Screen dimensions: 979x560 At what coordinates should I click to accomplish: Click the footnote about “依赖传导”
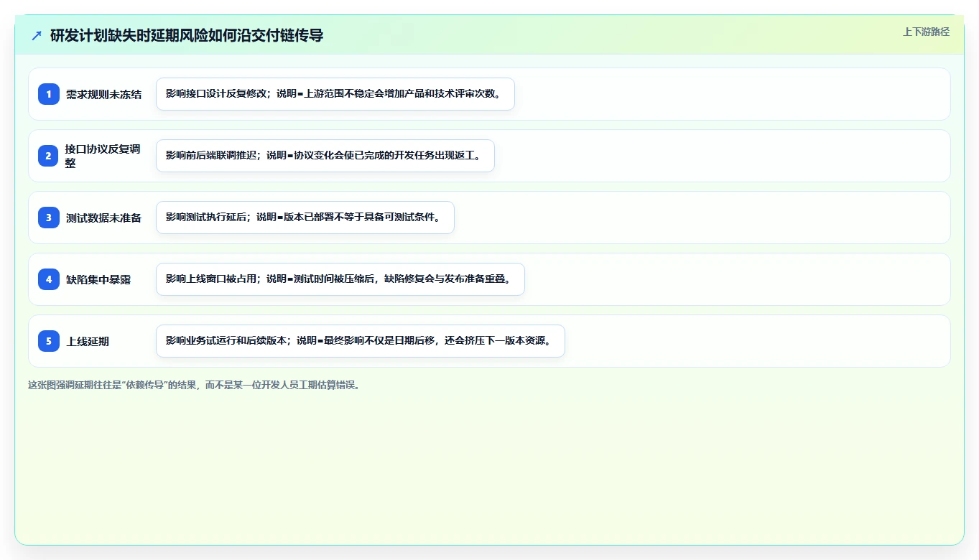point(194,385)
